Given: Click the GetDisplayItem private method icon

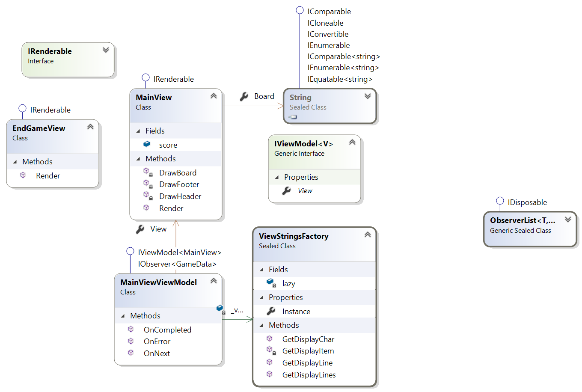Looking at the screenshot, I should (x=271, y=350).
